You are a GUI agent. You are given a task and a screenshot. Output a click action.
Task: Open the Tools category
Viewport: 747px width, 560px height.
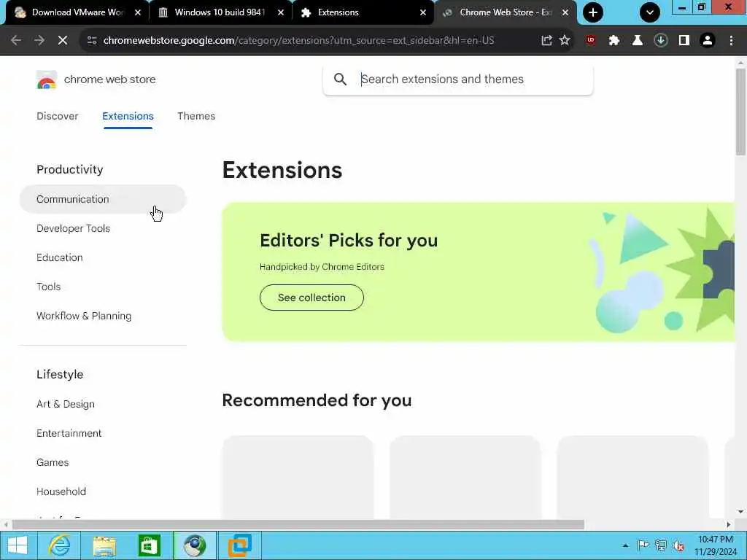point(49,287)
